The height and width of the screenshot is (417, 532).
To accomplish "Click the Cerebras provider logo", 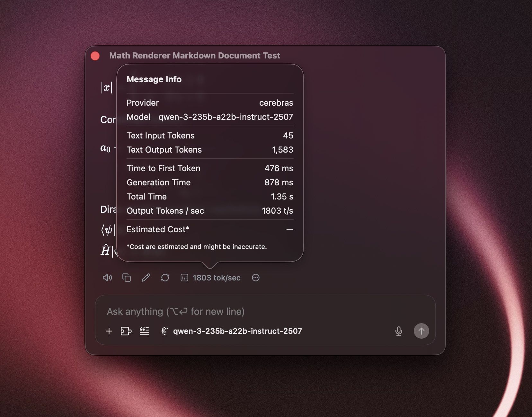I will click(x=164, y=331).
